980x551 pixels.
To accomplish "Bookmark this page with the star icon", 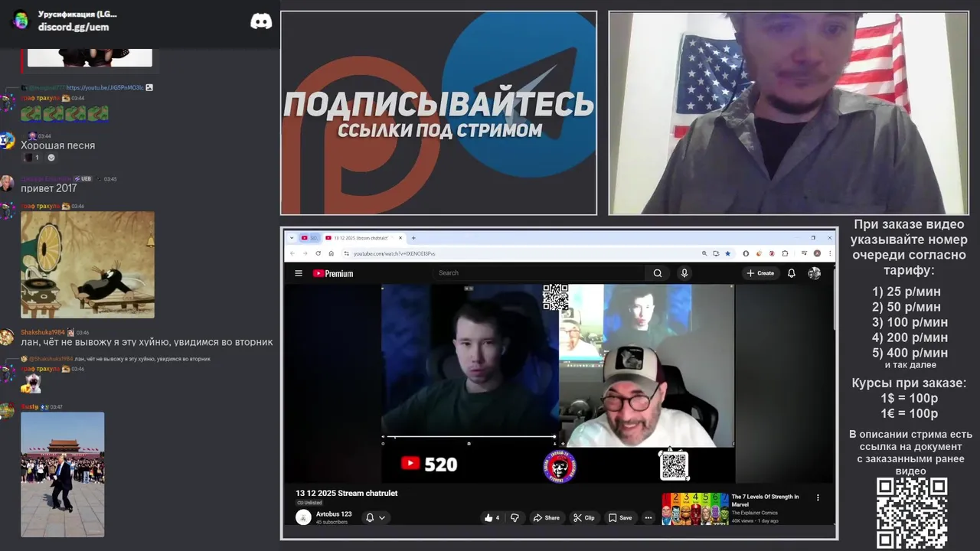I will (727, 253).
